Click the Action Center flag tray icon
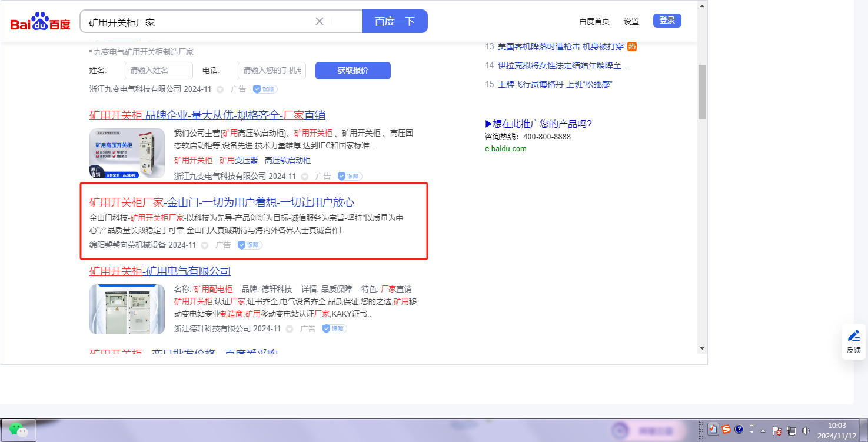 coord(777,430)
